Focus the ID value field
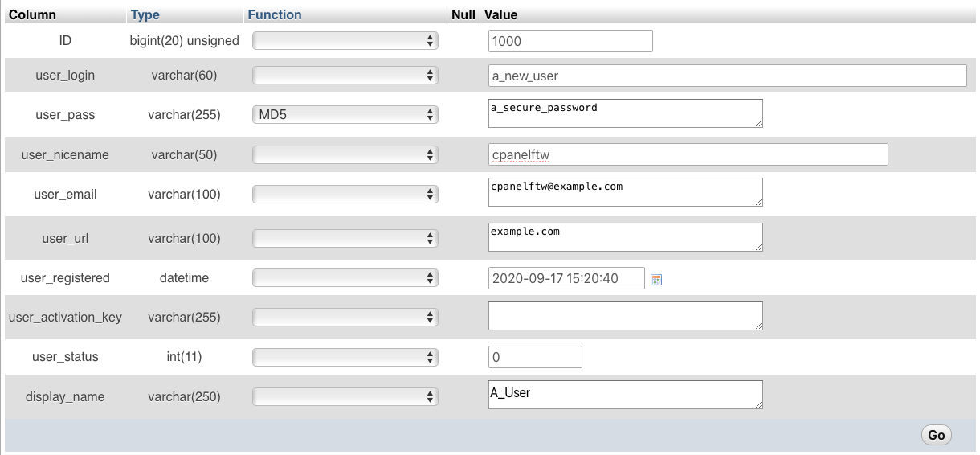 pos(570,41)
